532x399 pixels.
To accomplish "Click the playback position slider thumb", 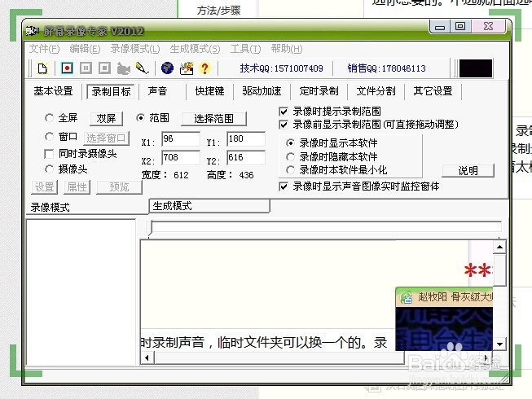I will coord(150,228).
